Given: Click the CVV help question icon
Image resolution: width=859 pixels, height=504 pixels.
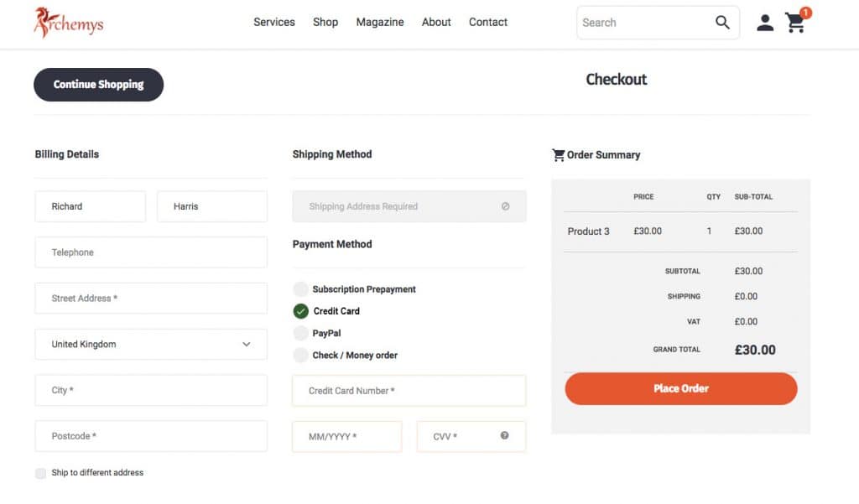Looking at the screenshot, I should tap(505, 435).
